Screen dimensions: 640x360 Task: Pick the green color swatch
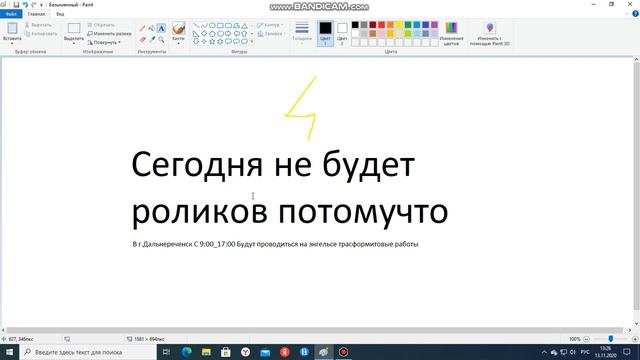click(408, 25)
